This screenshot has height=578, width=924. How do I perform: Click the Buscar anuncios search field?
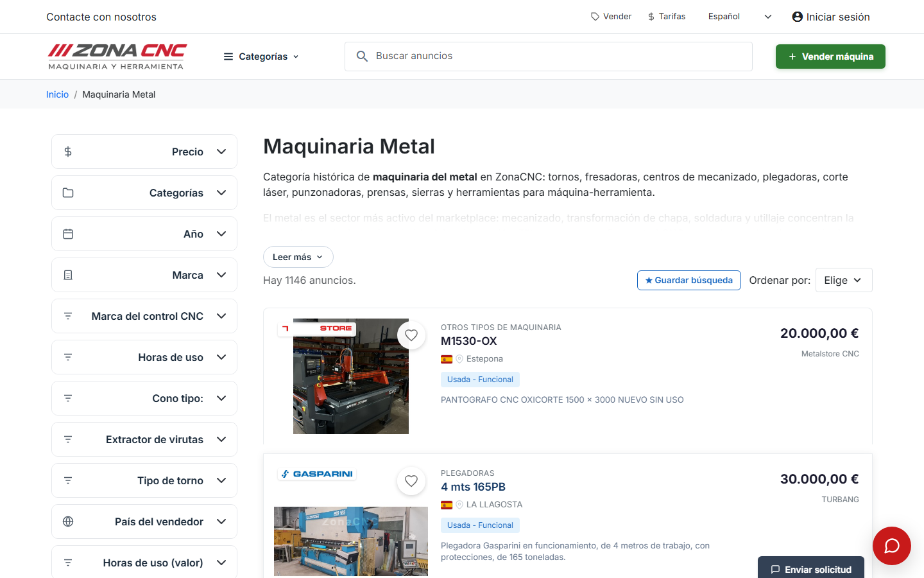pyautogui.click(x=549, y=57)
